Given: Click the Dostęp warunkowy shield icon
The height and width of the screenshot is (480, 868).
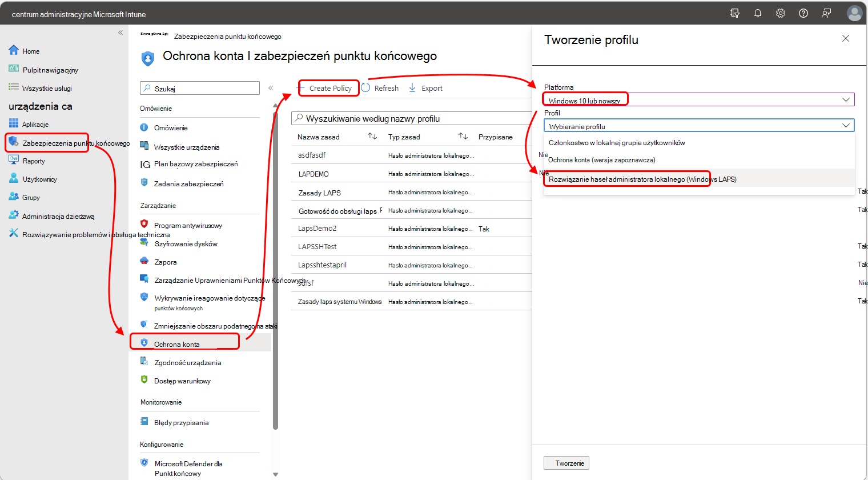Looking at the screenshot, I should point(144,379).
